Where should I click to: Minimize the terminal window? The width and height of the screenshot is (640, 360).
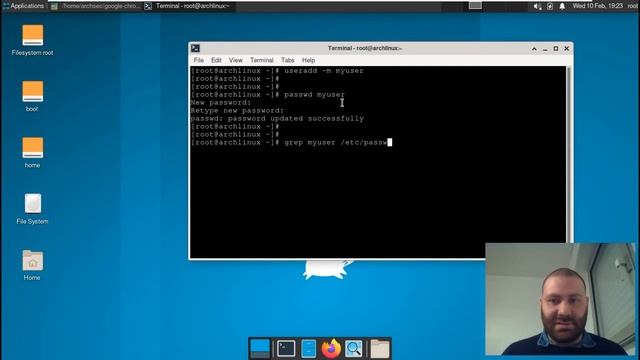tap(545, 49)
